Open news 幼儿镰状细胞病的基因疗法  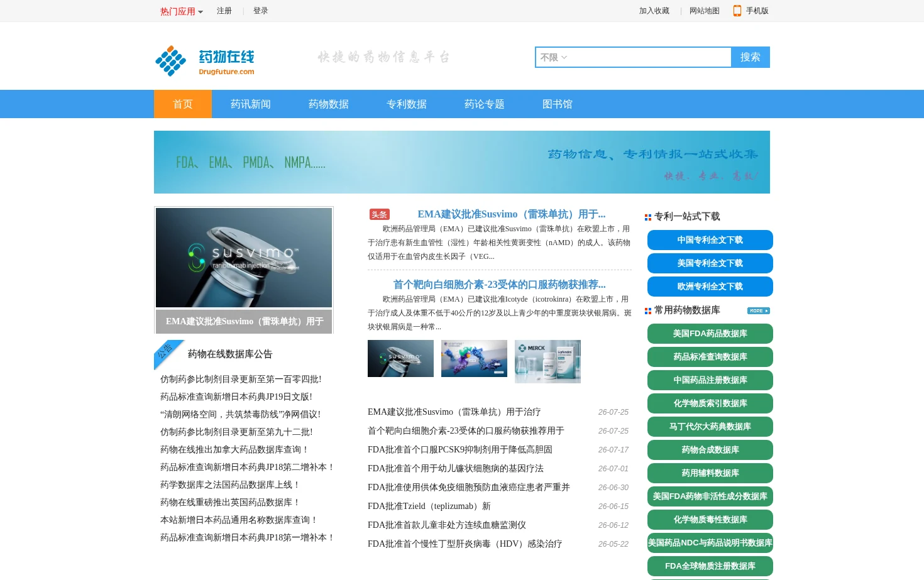coord(456,469)
